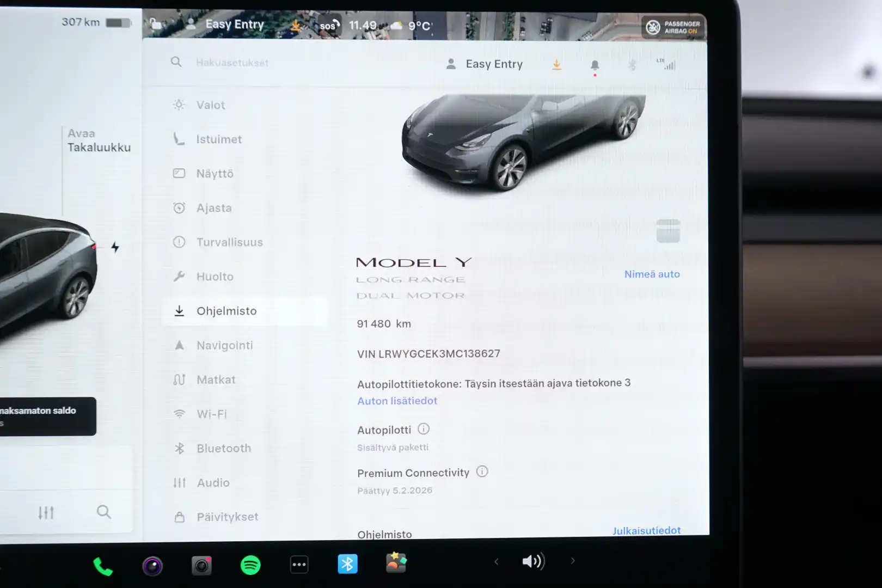The height and width of the screenshot is (588, 882).
Task: Show info about Autopilotti
Action: click(x=424, y=429)
